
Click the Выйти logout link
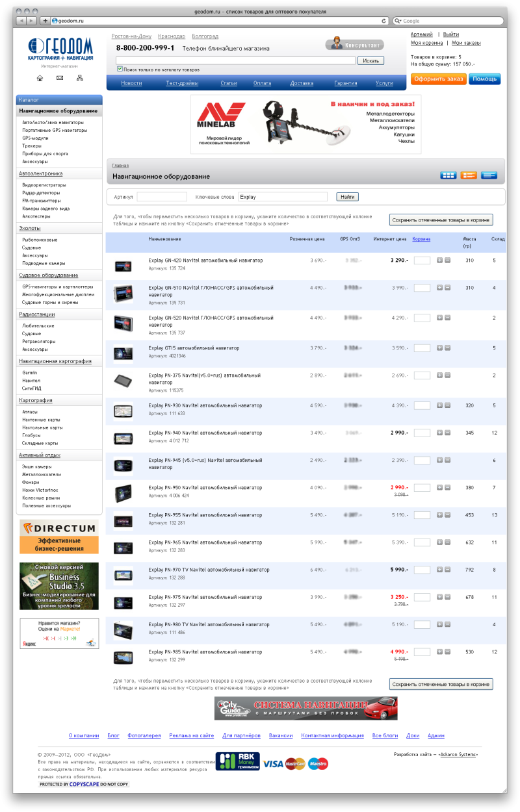pos(451,34)
